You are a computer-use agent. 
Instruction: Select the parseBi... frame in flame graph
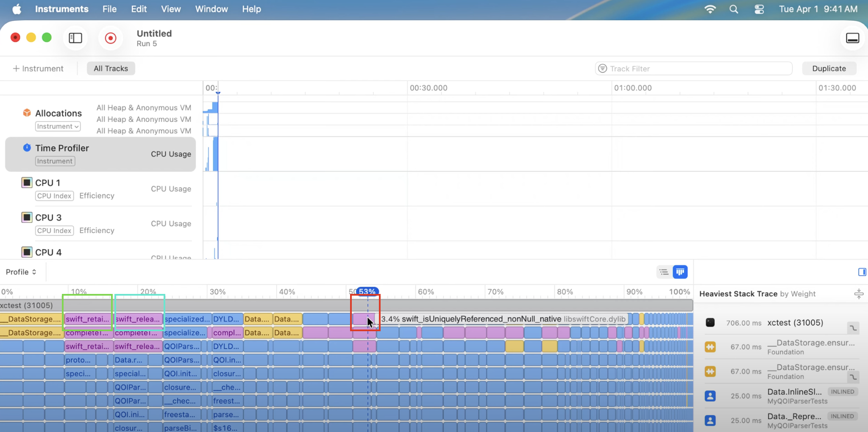[182, 427]
